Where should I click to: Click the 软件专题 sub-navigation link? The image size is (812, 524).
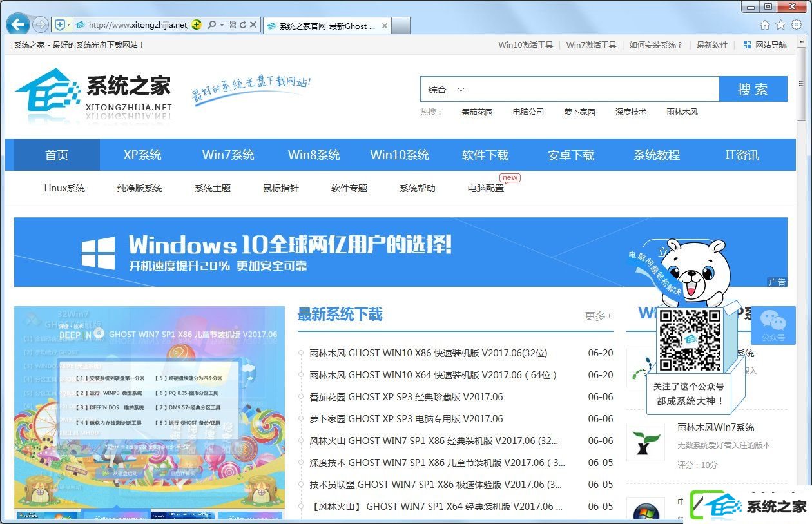click(x=349, y=188)
